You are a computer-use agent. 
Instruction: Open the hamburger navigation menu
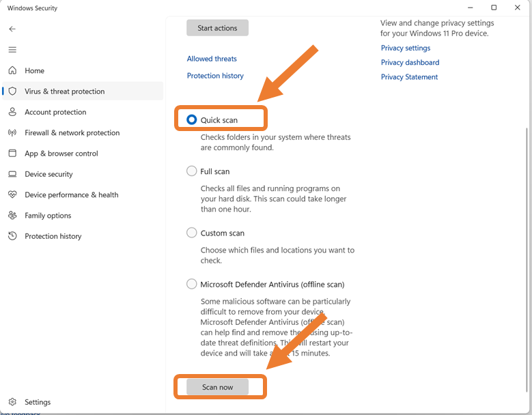click(x=12, y=50)
